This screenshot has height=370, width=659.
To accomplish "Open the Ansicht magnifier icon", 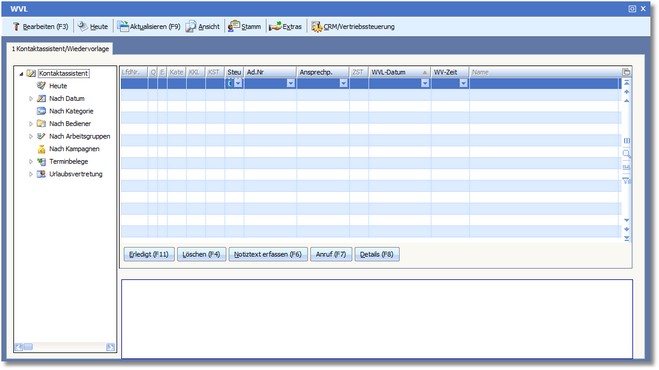I will (191, 26).
